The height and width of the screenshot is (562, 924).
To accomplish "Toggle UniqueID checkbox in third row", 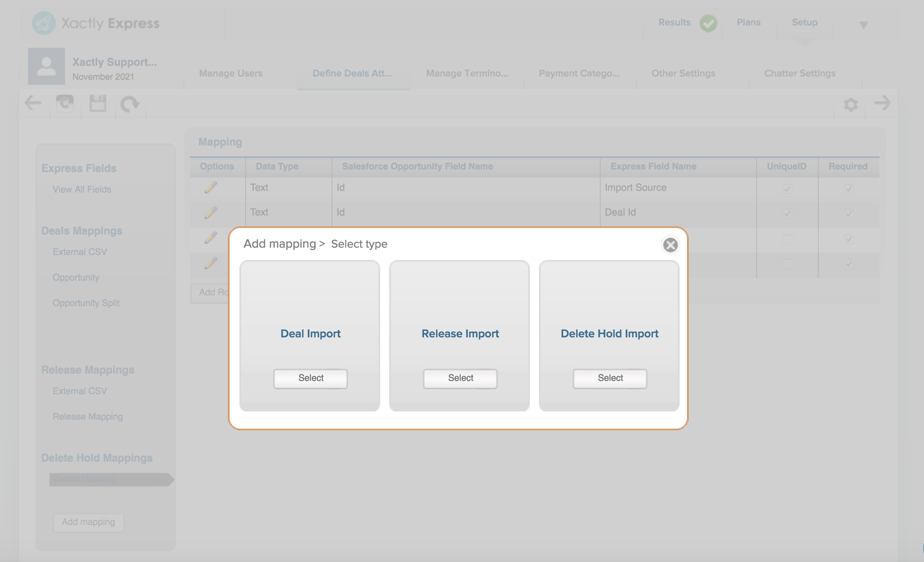I will click(787, 239).
